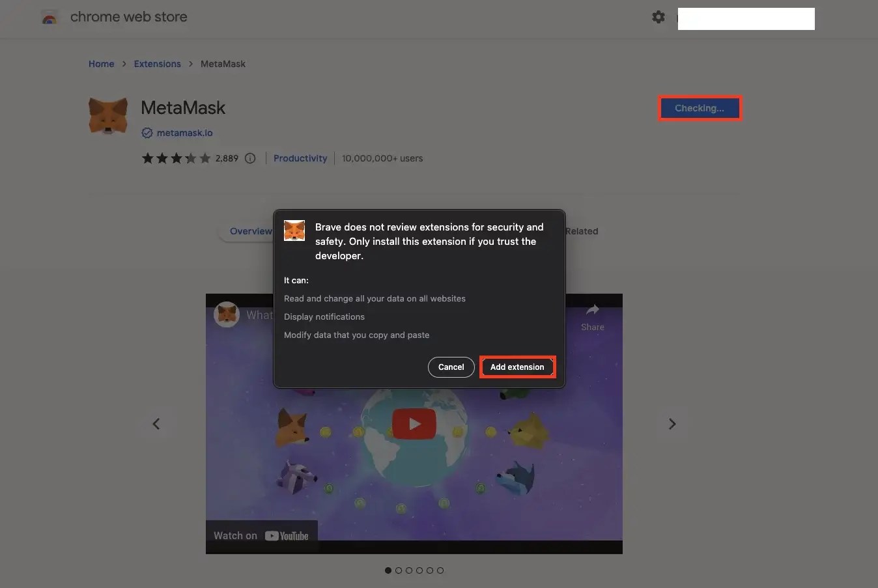The height and width of the screenshot is (588, 878).
Task: Click the Home breadcrumb link
Action: pos(101,63)
